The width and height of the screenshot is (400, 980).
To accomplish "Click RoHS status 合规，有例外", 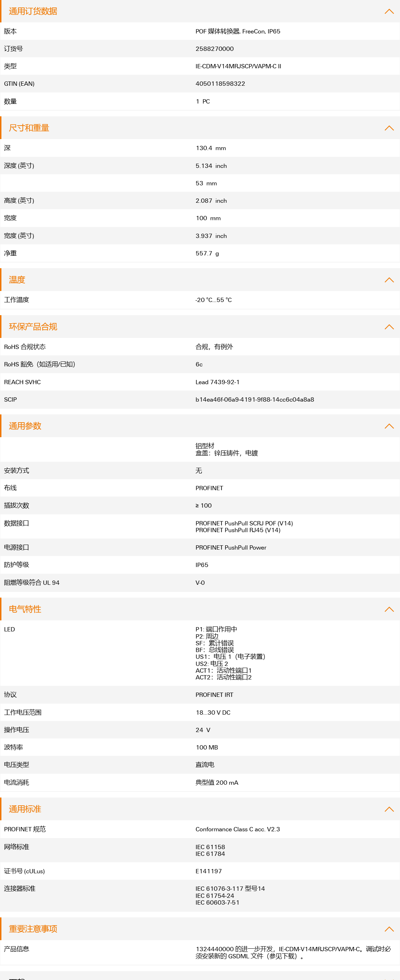I will click(x=214, y=346).
